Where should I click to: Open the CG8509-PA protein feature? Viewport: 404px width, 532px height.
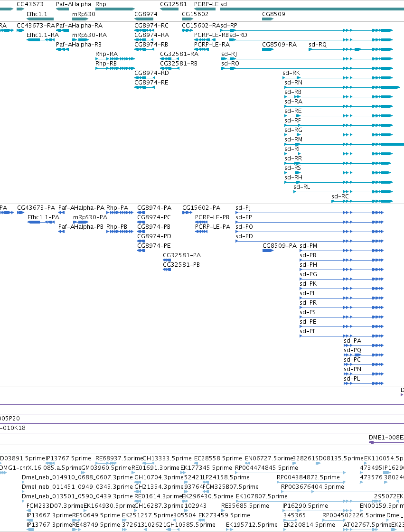tap(268, 251)
